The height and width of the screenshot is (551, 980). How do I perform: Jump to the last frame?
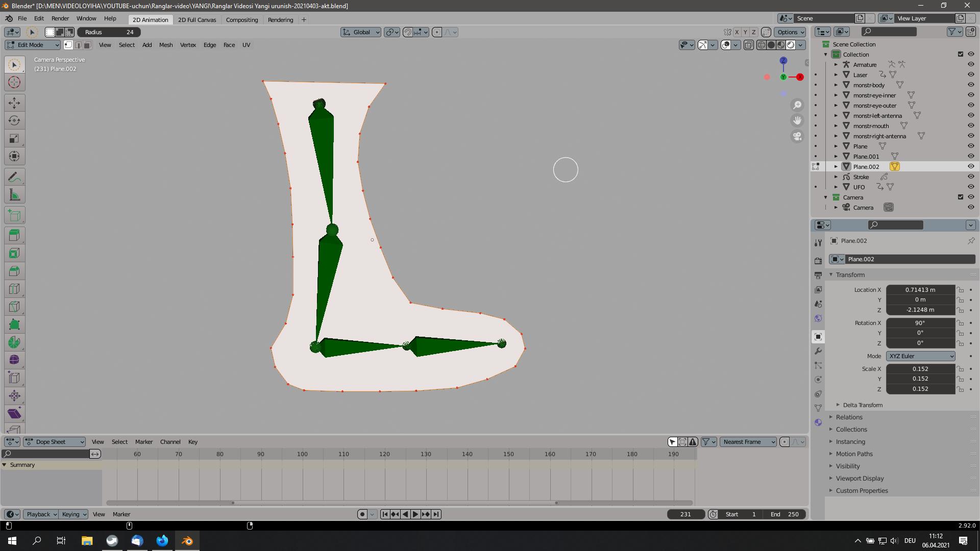pos(436,514)
